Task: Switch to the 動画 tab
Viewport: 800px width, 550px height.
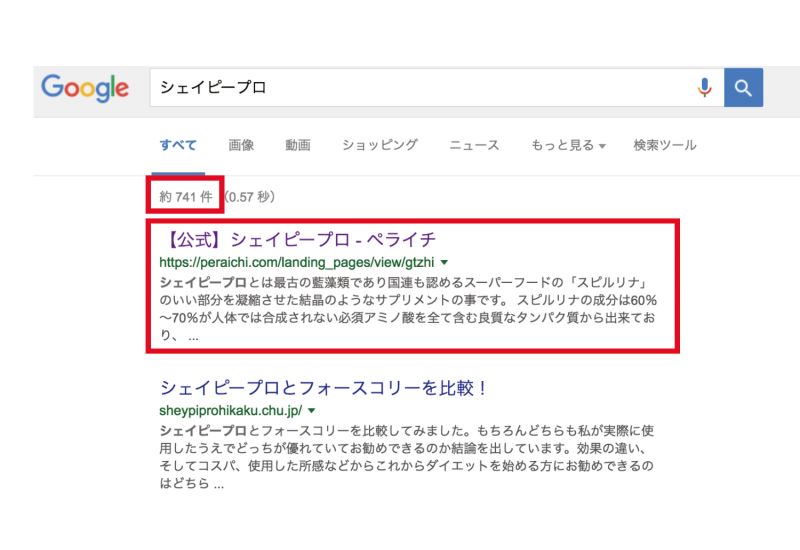Action: pyautogui.click(x=298, y=145)
